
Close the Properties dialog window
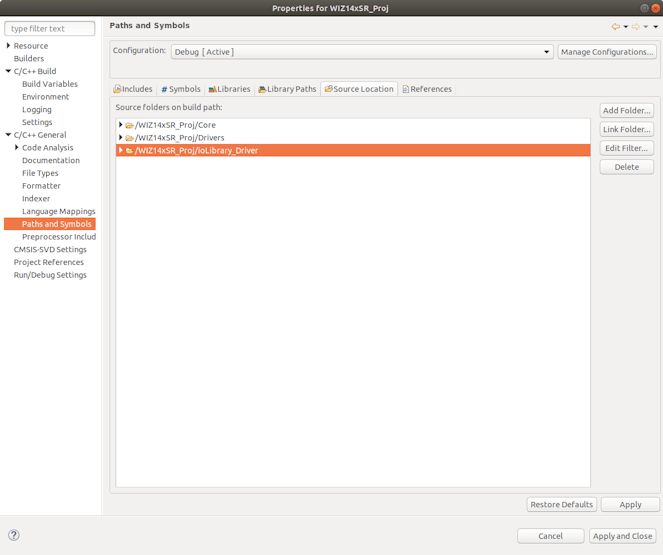[x=655, y=8]
